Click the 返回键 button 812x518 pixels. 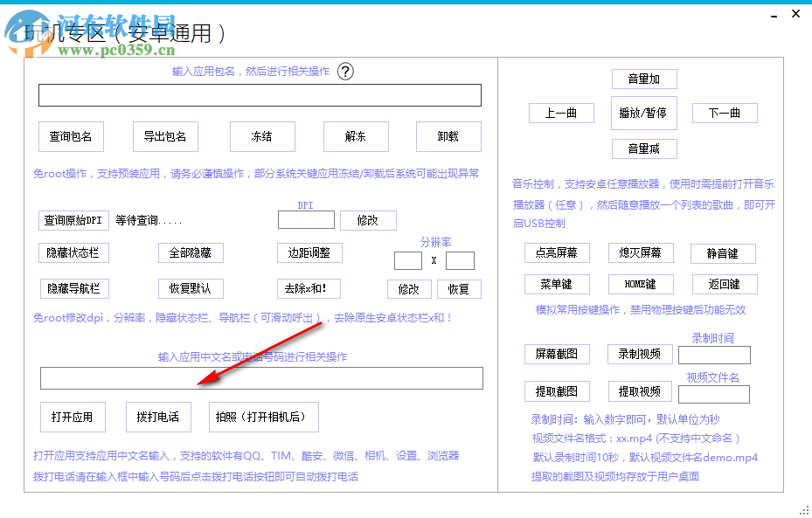pyautogui.click(x=725, y=284)
